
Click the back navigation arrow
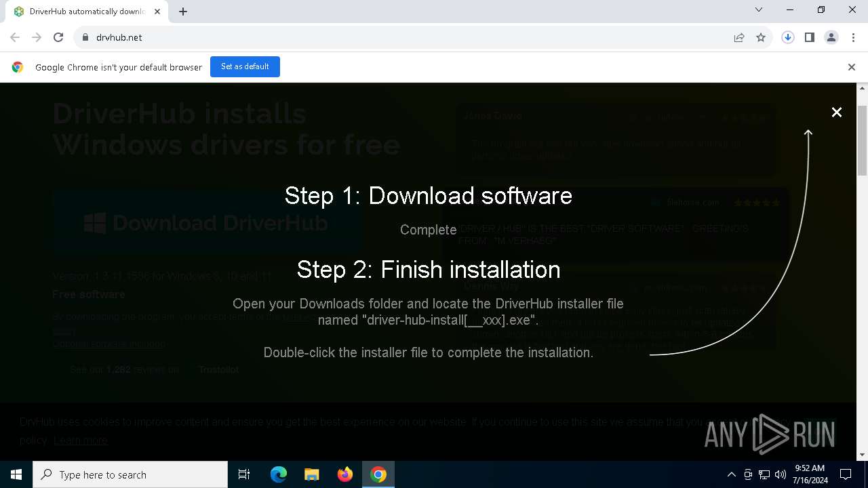tap(15, 37)
